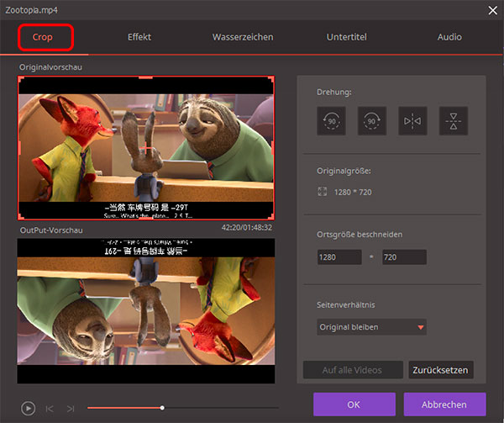
Task: Switch to the Effekt tab
Action: [139, 37]
